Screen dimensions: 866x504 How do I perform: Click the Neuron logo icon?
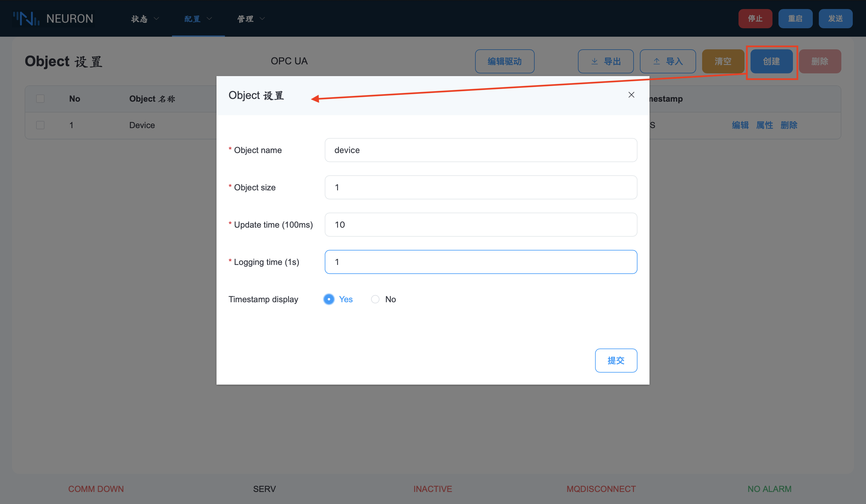[26, 19]
